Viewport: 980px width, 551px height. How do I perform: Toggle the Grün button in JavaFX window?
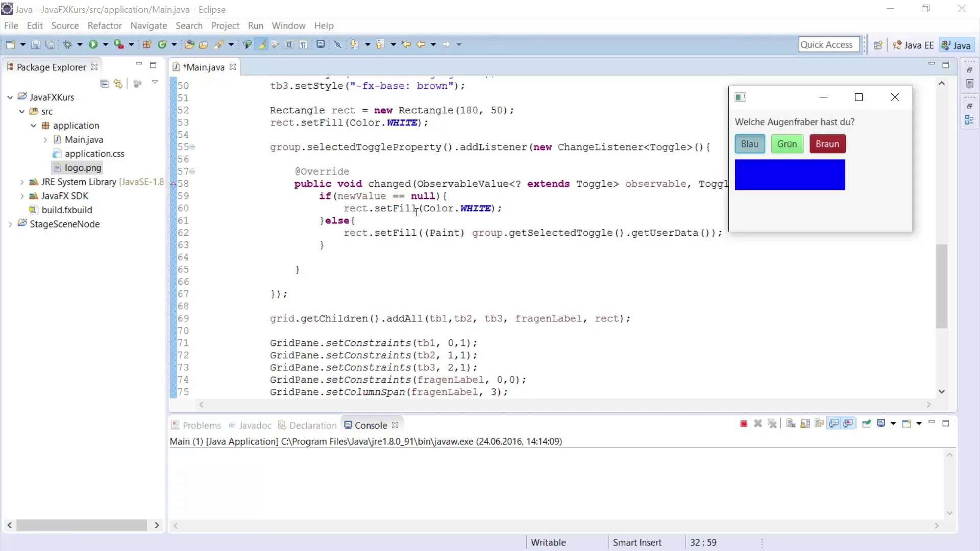[787, 144]
